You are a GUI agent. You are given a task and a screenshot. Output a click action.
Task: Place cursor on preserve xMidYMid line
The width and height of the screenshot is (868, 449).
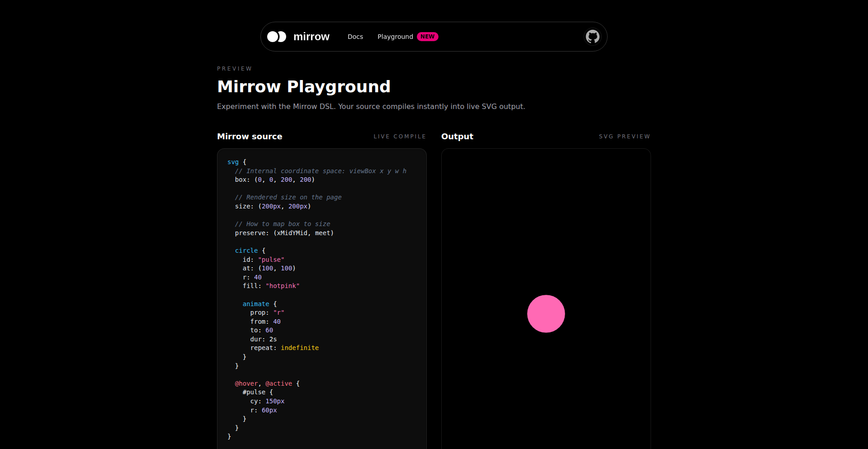pyautogui.click(x=284, y=233)
